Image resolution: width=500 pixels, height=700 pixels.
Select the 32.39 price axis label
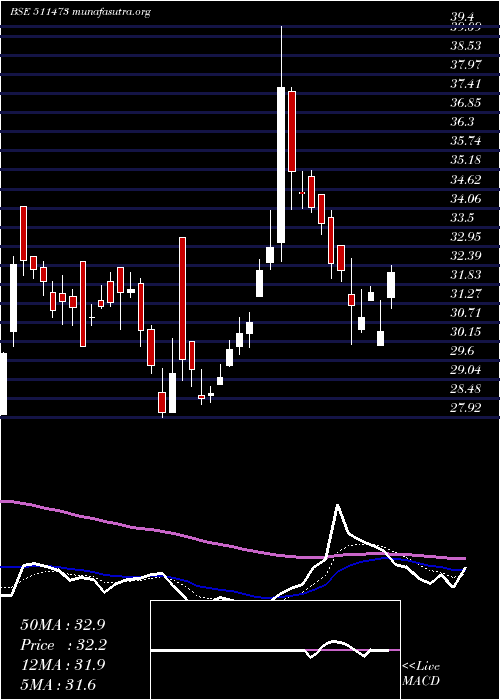coord(465,255)
